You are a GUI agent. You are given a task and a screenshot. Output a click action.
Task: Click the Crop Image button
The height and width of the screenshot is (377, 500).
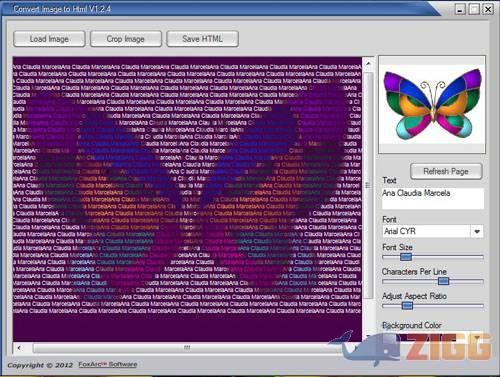pyautogui.click(x=126, y=39)
